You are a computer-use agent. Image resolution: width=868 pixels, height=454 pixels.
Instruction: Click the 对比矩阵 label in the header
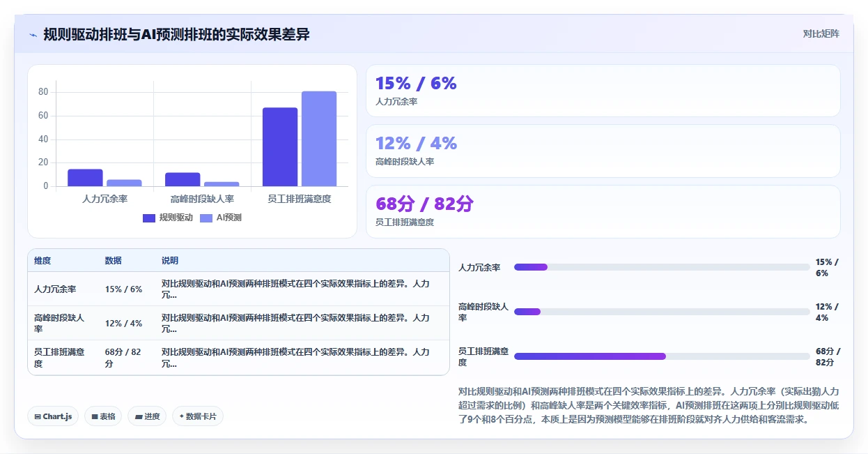coord(821,33)
